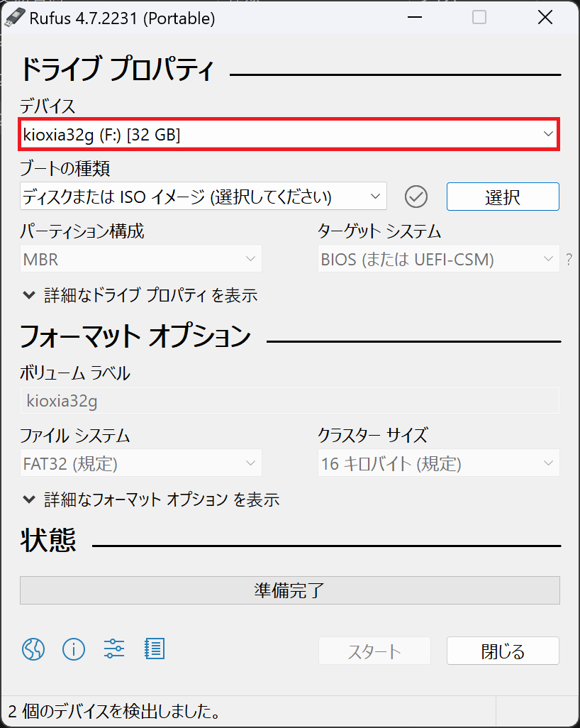Open the language selection globe icon

point(33,649)
